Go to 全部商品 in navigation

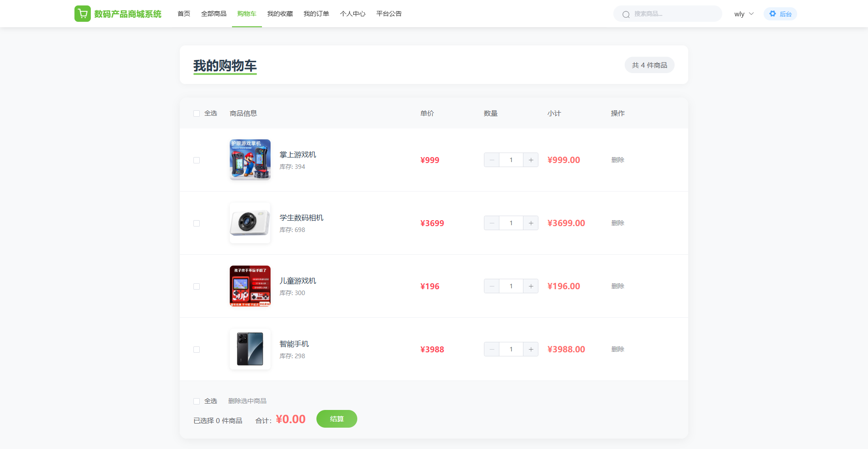[x=213, y=14]
